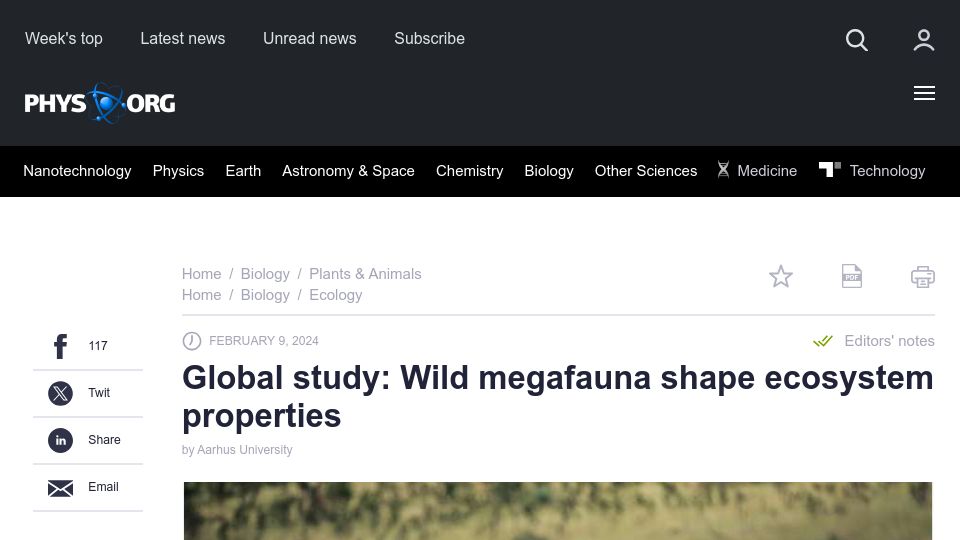Click Biology in Plants & Animals breadcrumb
Screen dimensions: 960x540
tap(265, 274)
